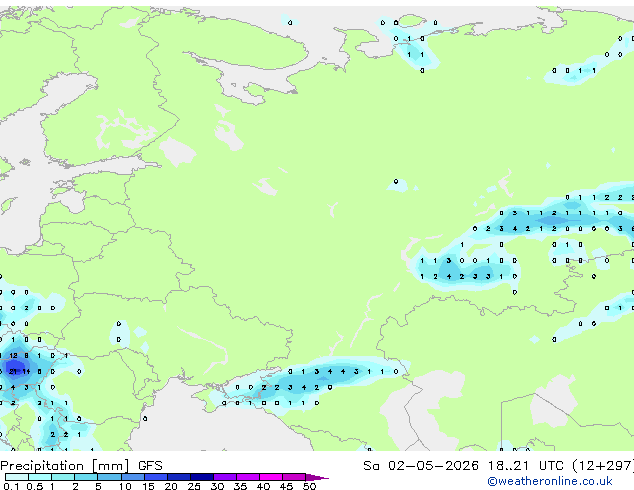Open the weatheronline.co.uk link
The width and height of the screenshot is (634, 490).
click(x=550, y=481)
